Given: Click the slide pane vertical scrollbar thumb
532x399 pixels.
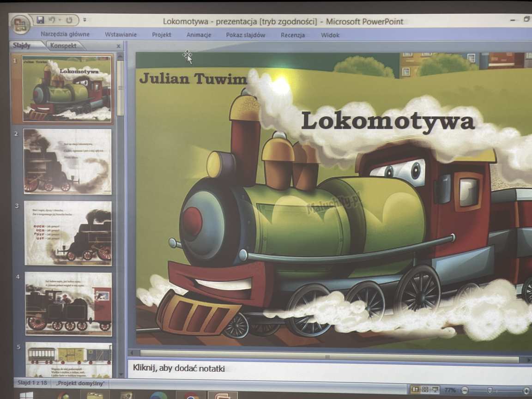Looking at the screenshot, I should pos(121,88).
